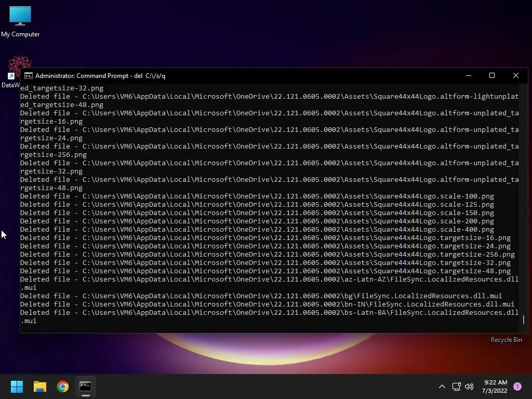Click the line ending 'Square44x44Logo.scale-125.png'
532x399 pixels.
(x=257, y=205)
